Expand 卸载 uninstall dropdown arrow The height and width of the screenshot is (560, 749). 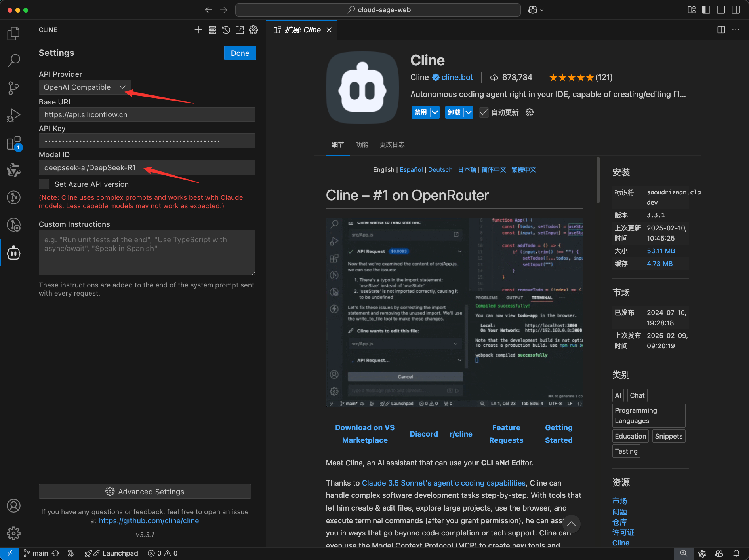[x=469, y=112]
